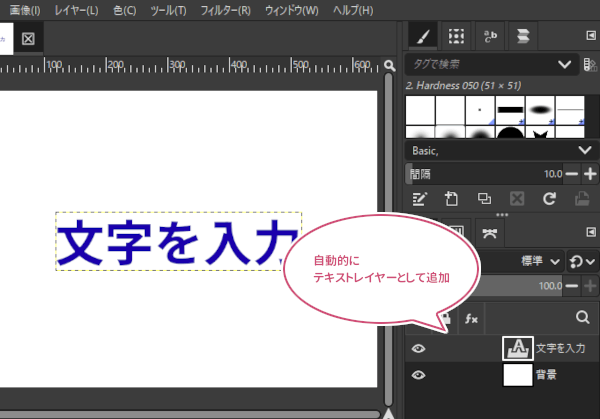Expand the Basic tag filter dropdown
The height and width of the screenshot is (419, 600).
coord(502,150)
